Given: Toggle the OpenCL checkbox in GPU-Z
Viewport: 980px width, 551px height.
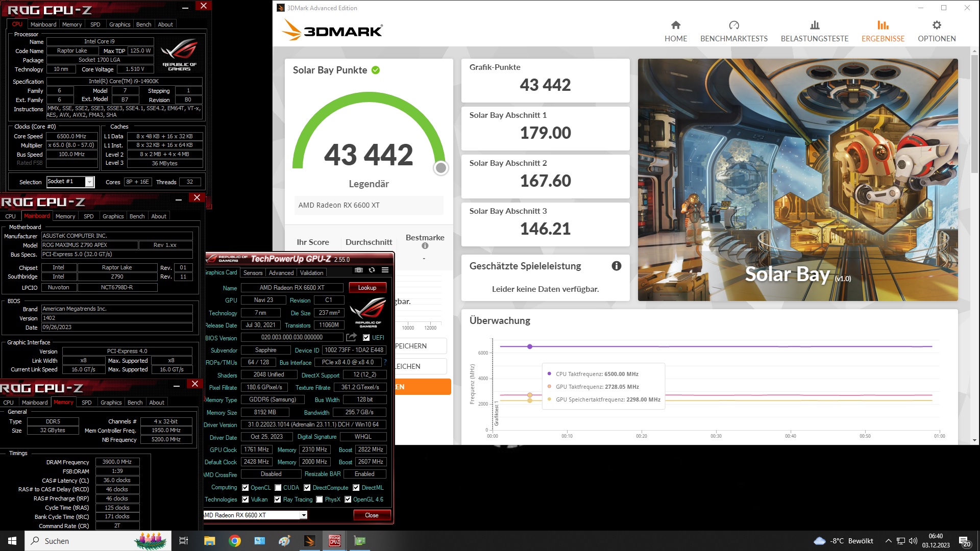Looking at the screenshot, I should point(246,488).
